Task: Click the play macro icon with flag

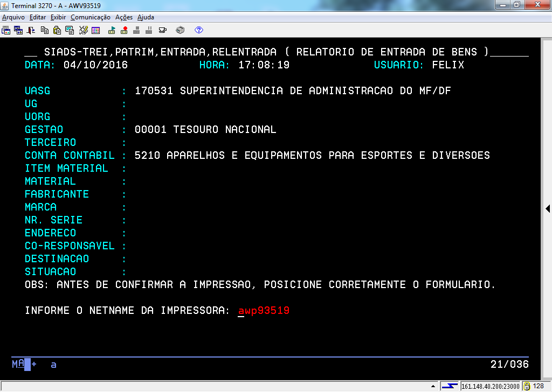Action: (x=112, y=30)
